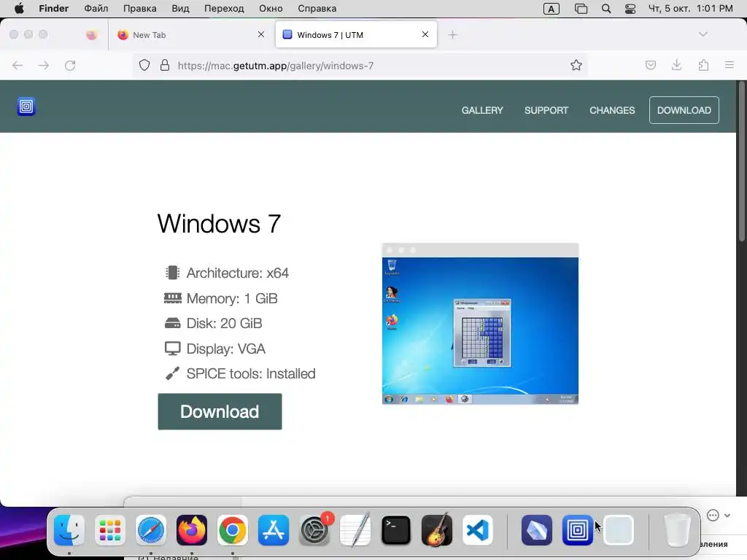Image resolution: width=747 pixels, height=560 pixels.
Task: Go back using the browser back arrow
Action: (x=18, y=66)
